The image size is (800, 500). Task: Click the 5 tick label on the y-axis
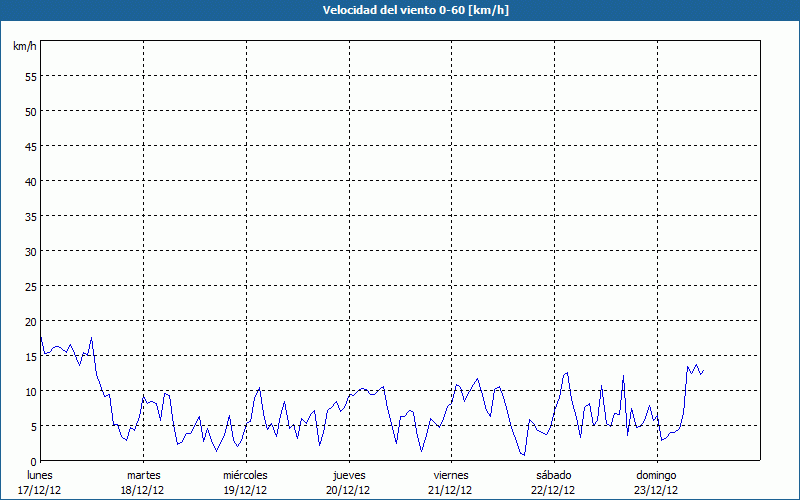point(33,426)
